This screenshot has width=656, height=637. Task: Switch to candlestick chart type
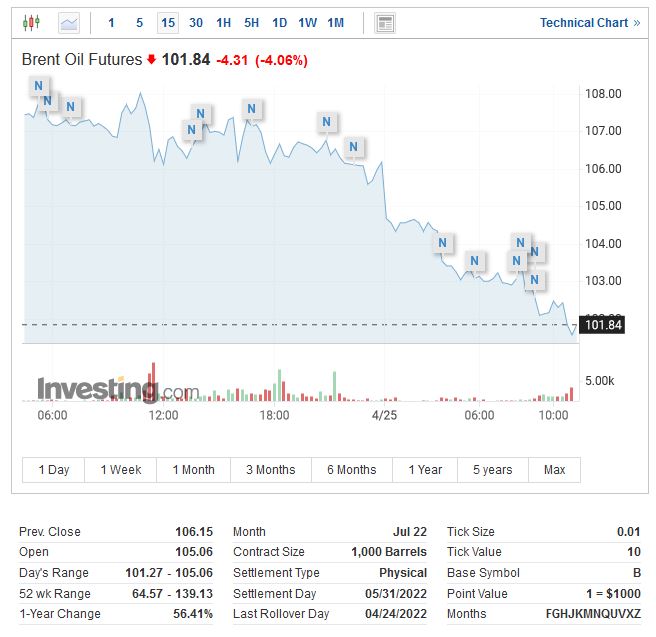32,22
